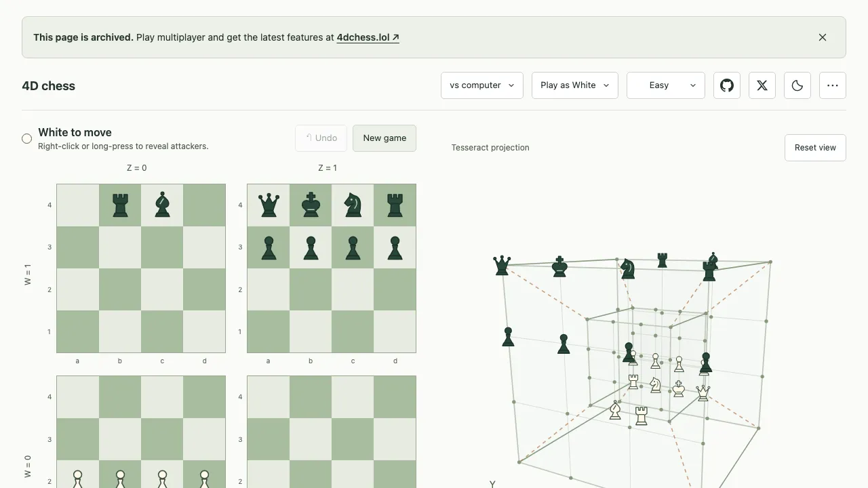This screenshot has height=488, width=868.
Task: Reset the tesseract view
Action: point(815,148)
